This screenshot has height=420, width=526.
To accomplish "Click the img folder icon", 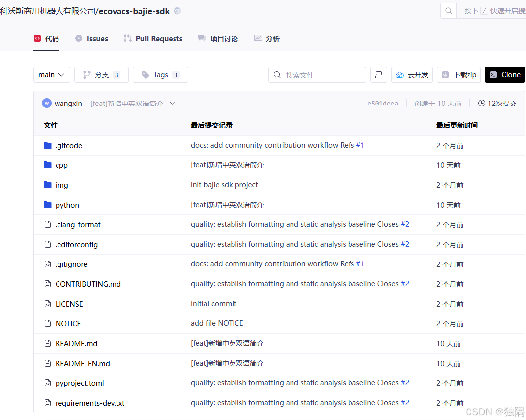I will [48, 185].
